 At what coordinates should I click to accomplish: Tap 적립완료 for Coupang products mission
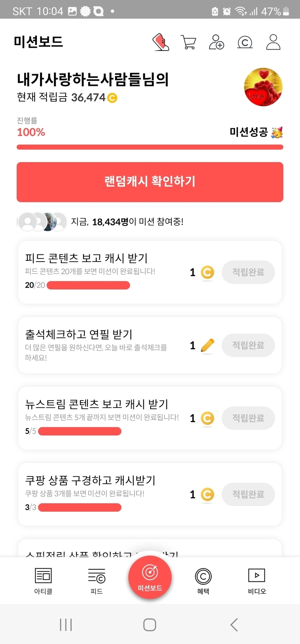click(248, 494)
